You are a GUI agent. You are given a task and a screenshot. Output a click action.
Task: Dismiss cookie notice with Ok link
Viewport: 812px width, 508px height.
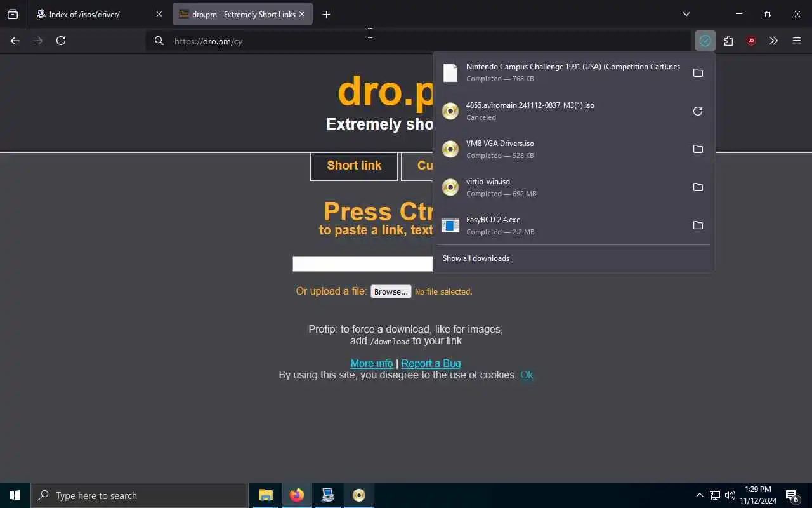[x=527, y=375]
